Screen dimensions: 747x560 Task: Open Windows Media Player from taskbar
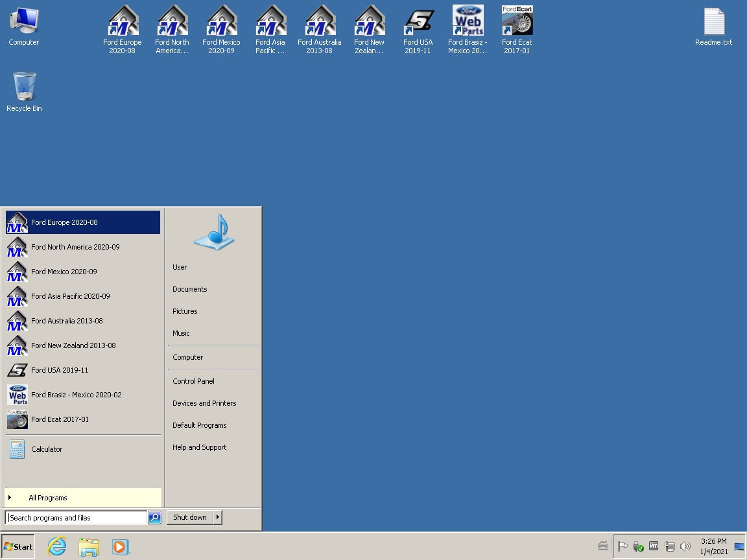(x=120, y=546)
